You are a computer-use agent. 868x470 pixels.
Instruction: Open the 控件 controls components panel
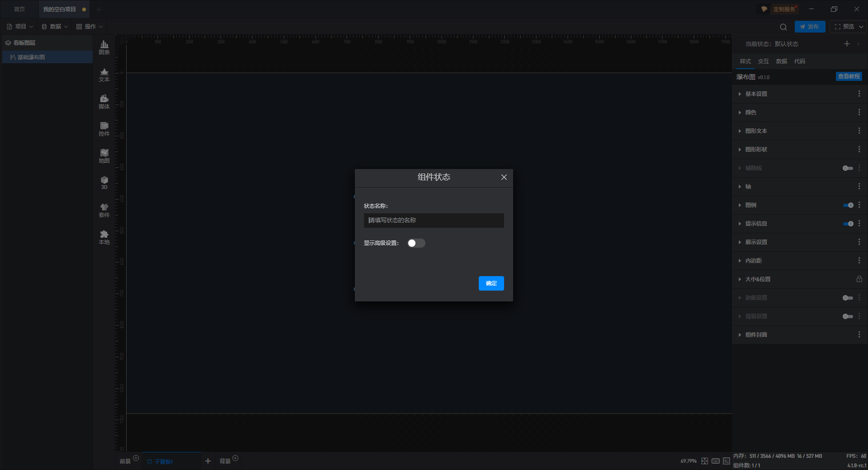pyautogui.click(x=104, y=129)
